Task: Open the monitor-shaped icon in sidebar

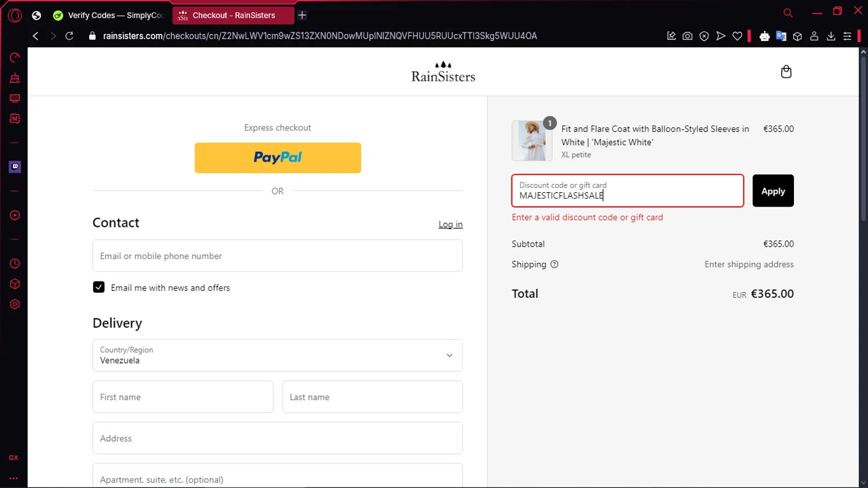Action: click(15, 98)
